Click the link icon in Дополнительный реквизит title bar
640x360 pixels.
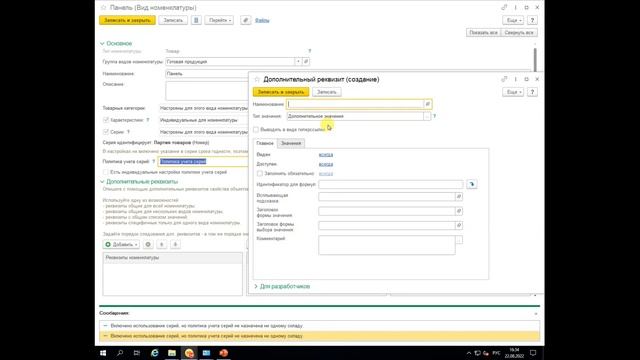tap(504, 79)
